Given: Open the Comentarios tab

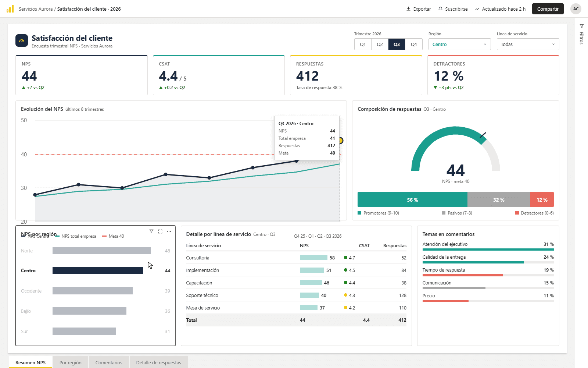Looking at the screenshot, I should [x=109, y=362].
